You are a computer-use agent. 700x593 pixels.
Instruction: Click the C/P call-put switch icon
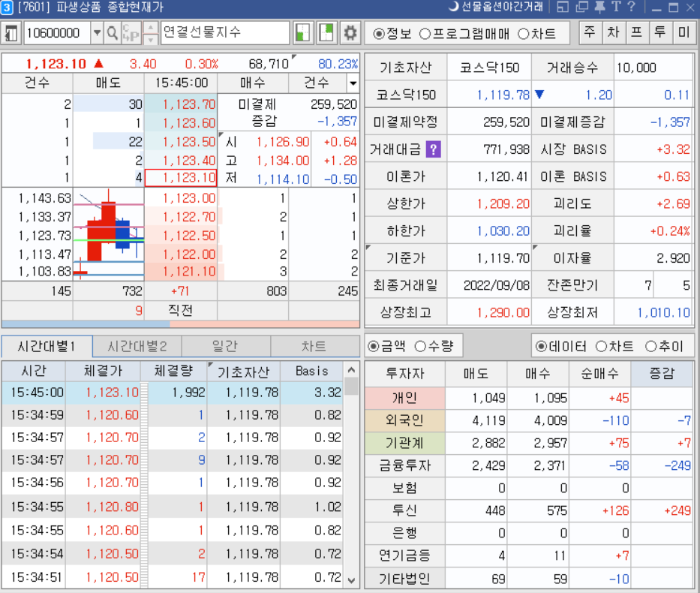coord(131,33)
